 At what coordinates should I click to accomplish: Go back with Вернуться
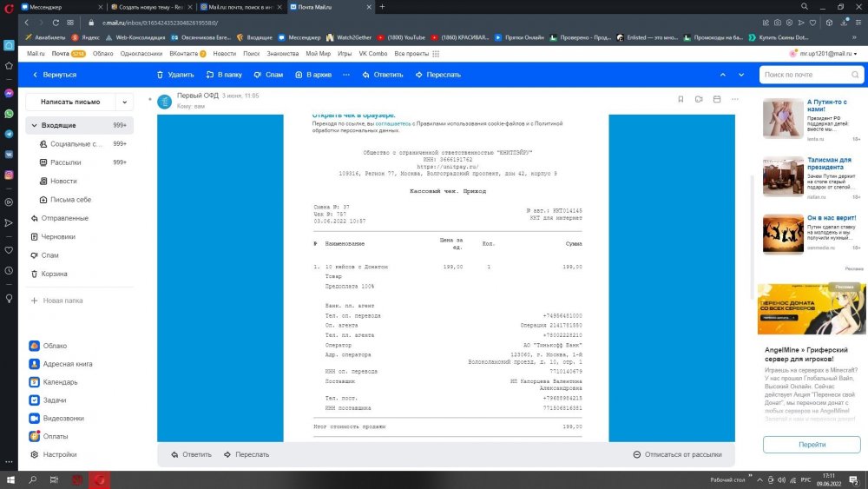(54, 75)
